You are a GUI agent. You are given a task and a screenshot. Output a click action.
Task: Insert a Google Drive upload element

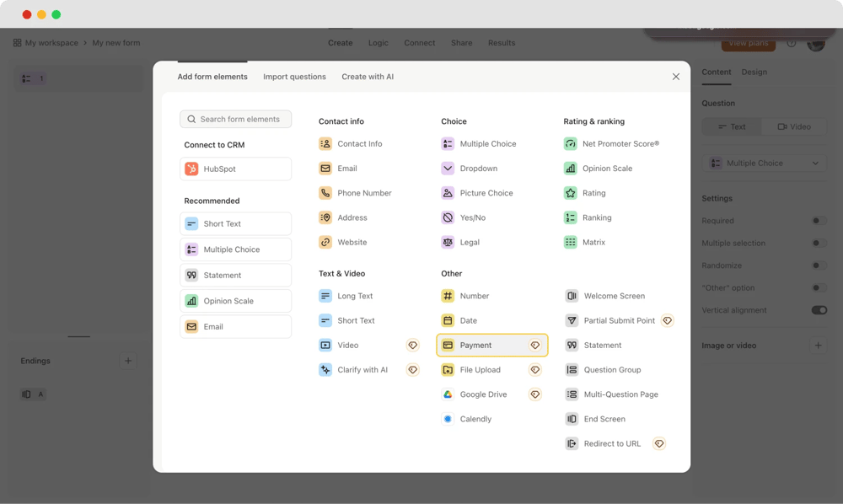tap(483, 394)
